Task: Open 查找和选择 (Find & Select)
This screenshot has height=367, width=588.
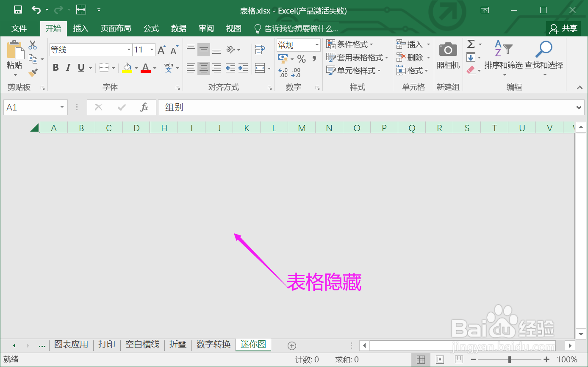Action: click(x=544, y=59)
